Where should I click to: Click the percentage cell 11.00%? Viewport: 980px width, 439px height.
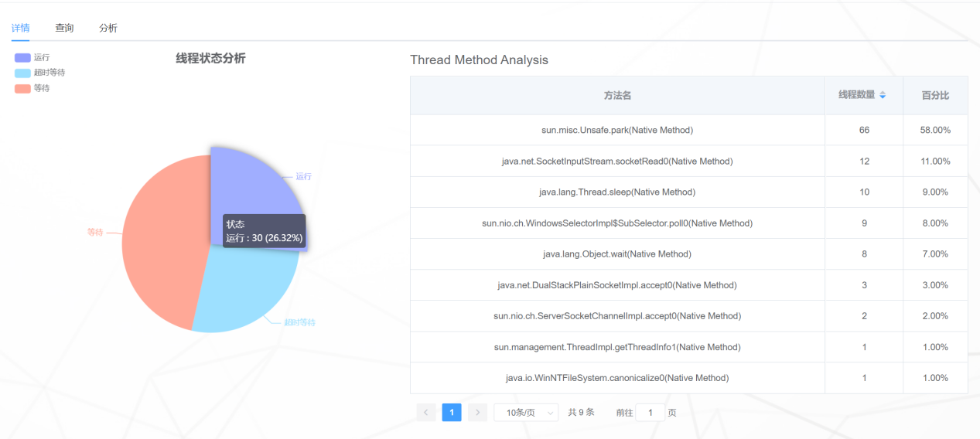(935, 161)
